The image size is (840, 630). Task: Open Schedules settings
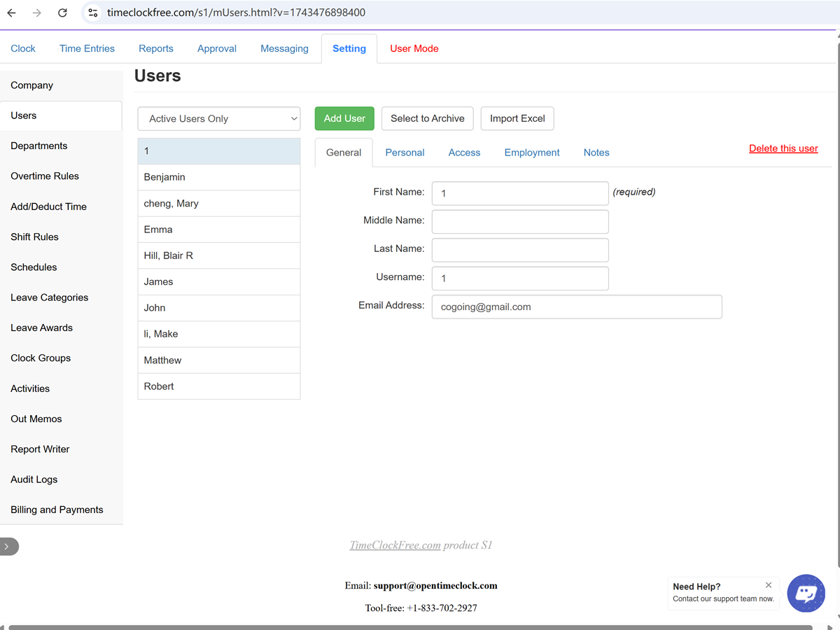coord(62,267)
